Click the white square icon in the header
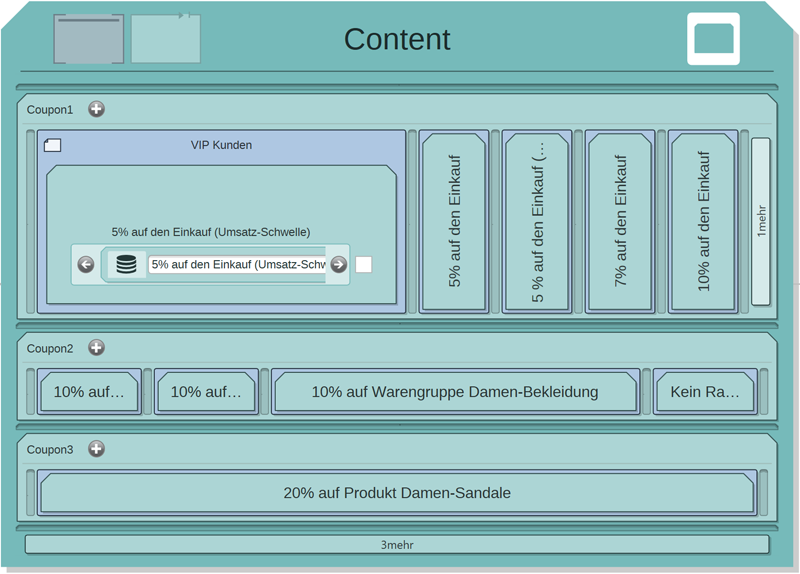 coord(713,39)
